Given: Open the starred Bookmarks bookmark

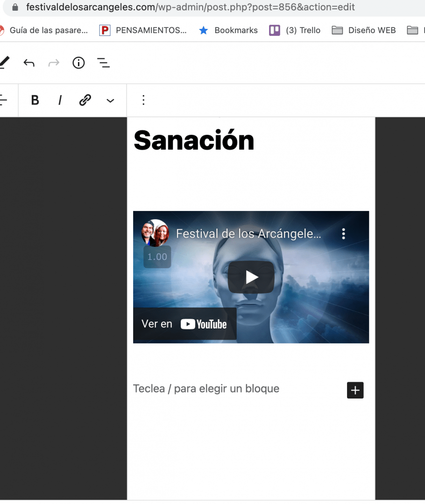Looking at the screenshot, I should tap(228, 30).
